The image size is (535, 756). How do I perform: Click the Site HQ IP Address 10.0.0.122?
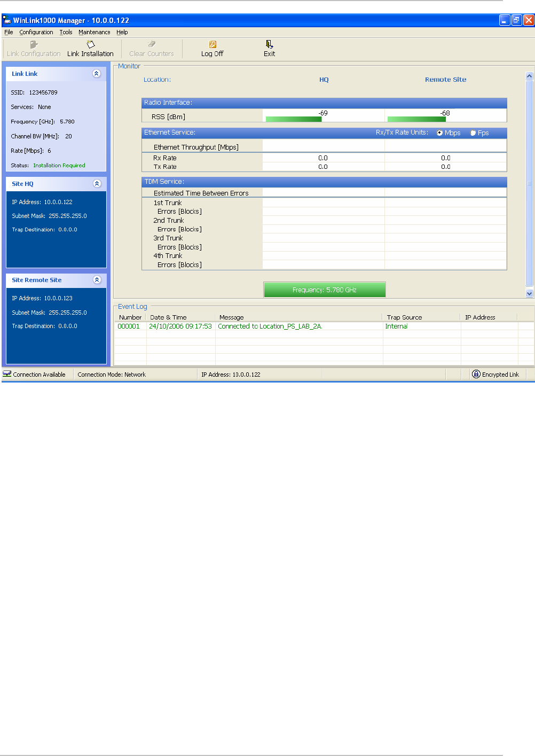coord(58,202)
